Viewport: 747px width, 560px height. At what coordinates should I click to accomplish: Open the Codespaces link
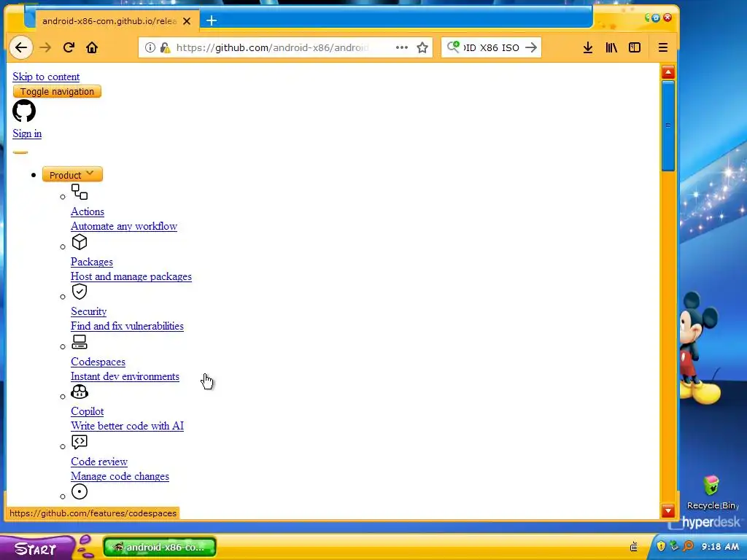98,362
